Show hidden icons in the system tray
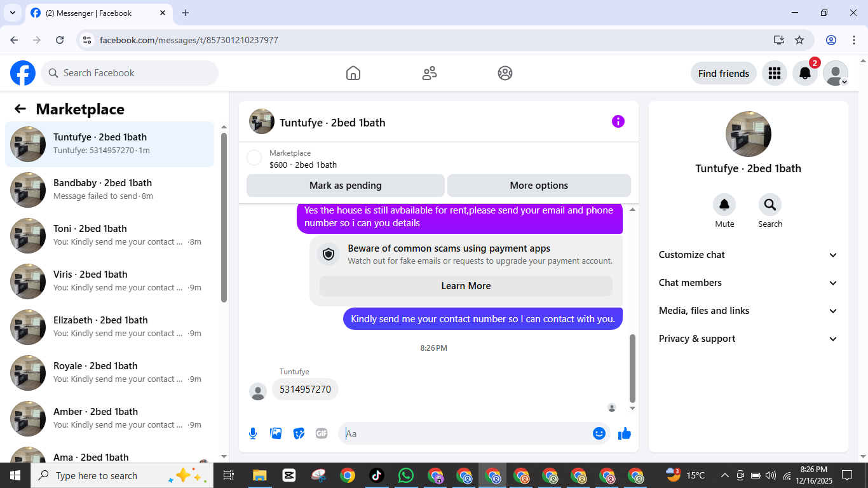Screen dimensions: 868x488 click(724, 475)
